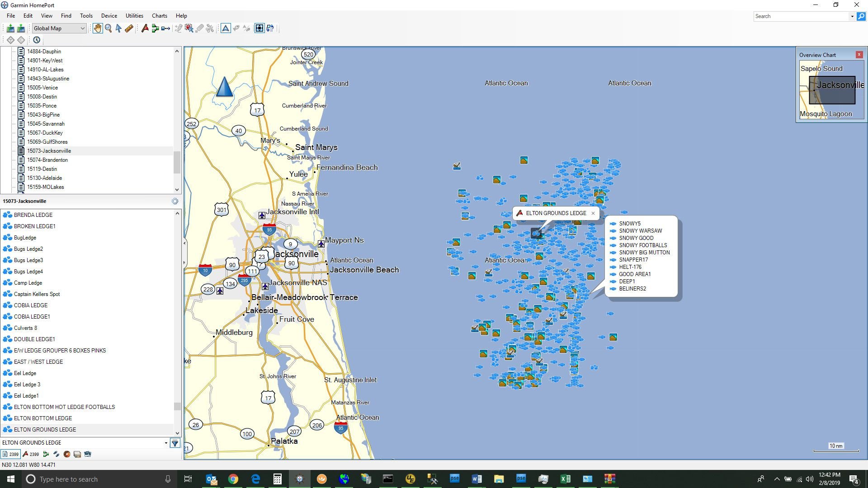
Task: Open the Device menu
Action: [x=109, y=16]
